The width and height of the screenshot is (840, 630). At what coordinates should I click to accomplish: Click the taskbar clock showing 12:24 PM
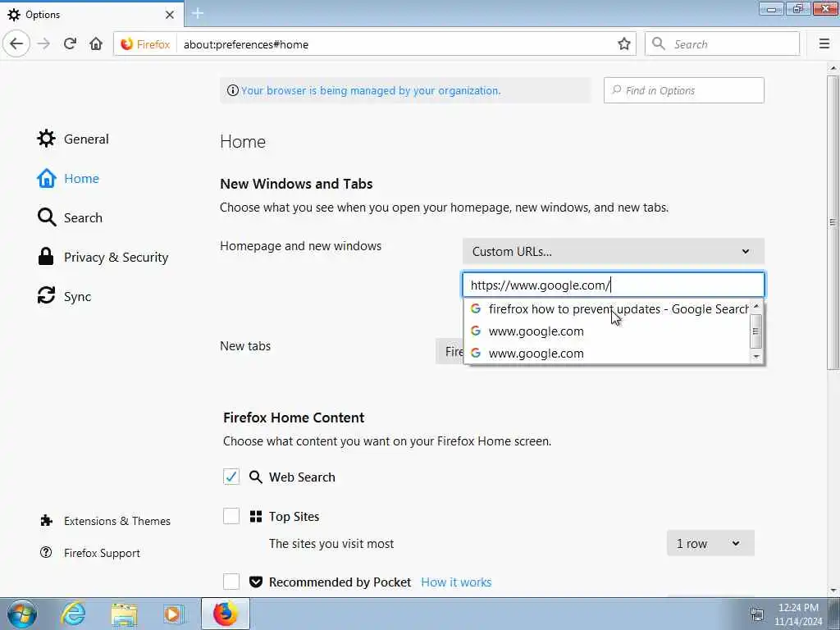(x=798, y=614)
